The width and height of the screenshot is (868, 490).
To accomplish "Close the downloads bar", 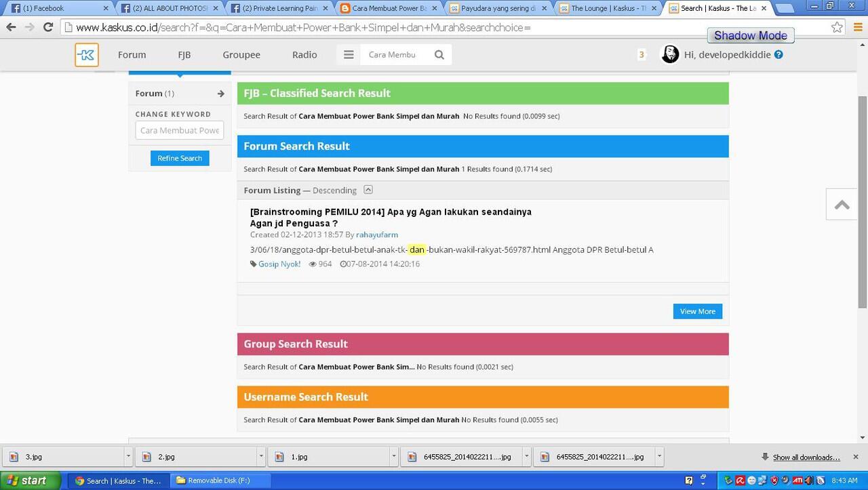I will click(x=856, y=457).
